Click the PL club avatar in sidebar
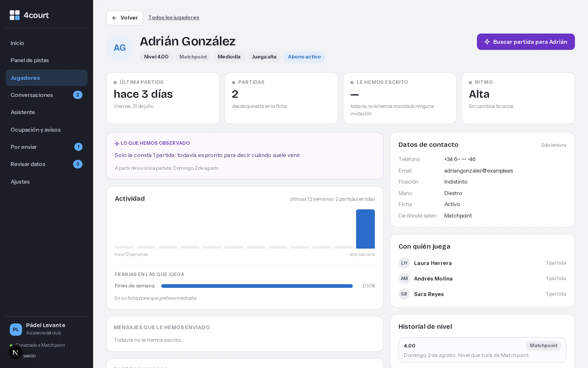This screenshot has width=588, height=368. tap(16, 329)
